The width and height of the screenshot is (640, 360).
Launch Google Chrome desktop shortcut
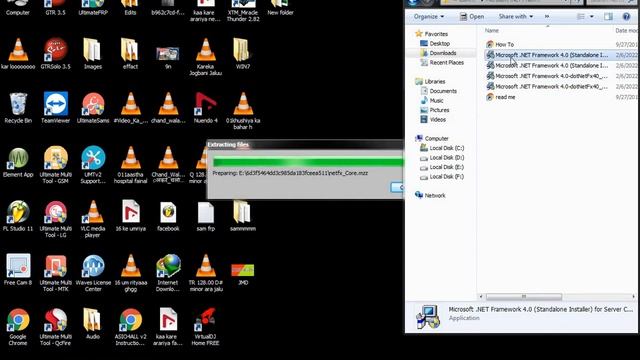[18, 327]
